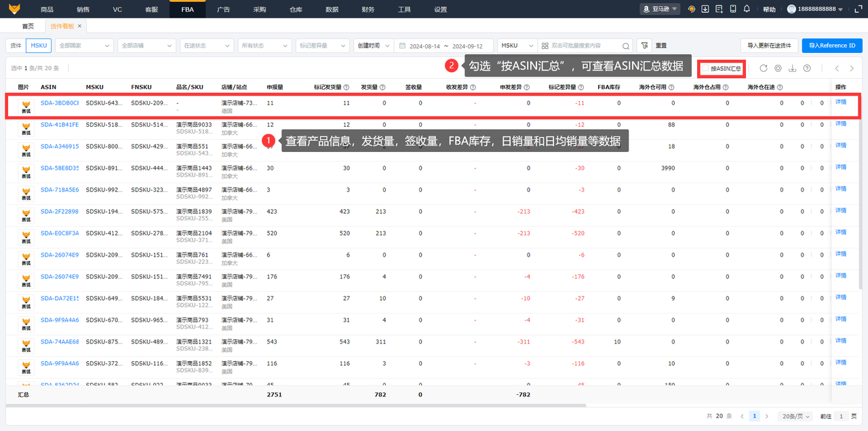Open the 广告 menu
This screenshot has height=431, width=868.
222,10
